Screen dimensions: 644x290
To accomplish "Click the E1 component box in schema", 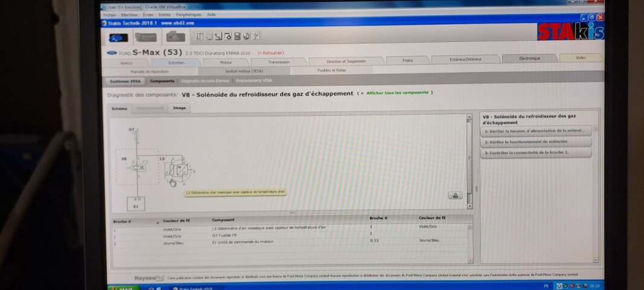I will pyautogui.click(x=136, y=204).
